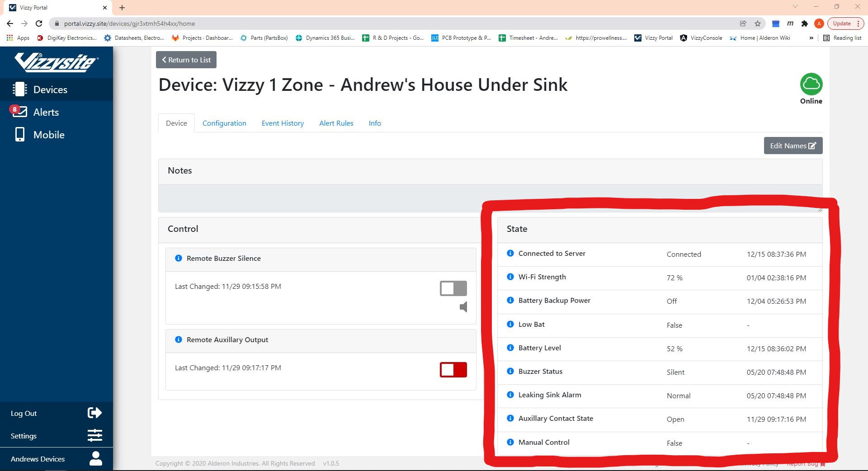Click the Online cloud status icon
868x471 pixels.
(x=811, y=84)
